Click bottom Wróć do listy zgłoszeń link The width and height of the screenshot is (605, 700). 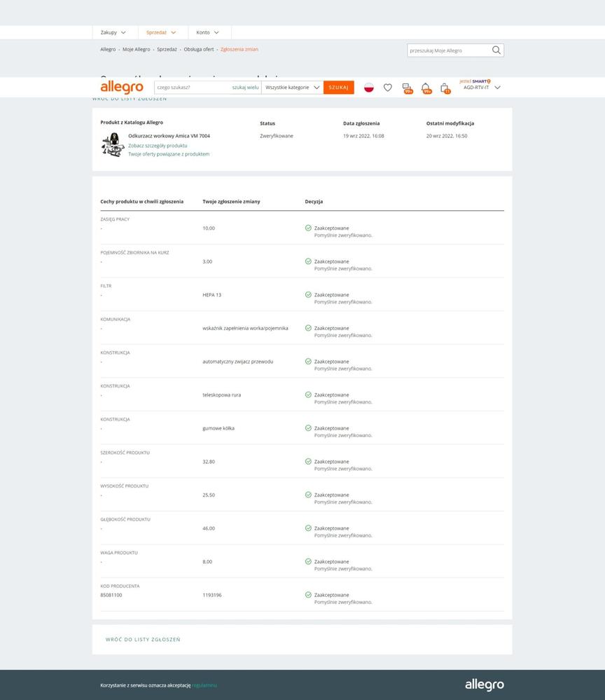tap(143, 640)
